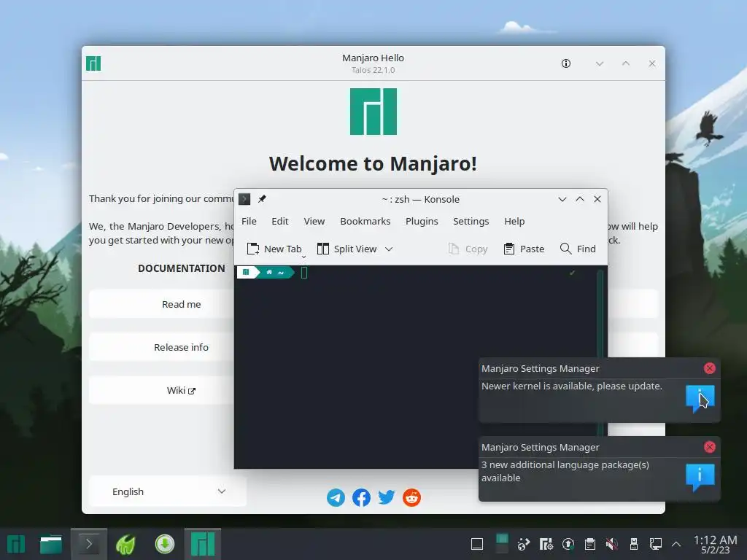Click the newer kernel notification text
This screenshot has height=560, width=747.
click(x=572, y=386)
